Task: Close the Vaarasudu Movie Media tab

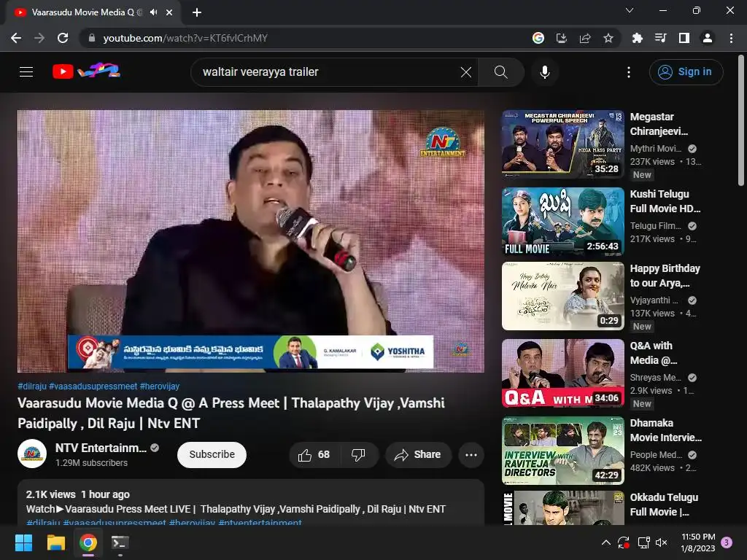Action: pyautogui.click(x=169, y=12)
